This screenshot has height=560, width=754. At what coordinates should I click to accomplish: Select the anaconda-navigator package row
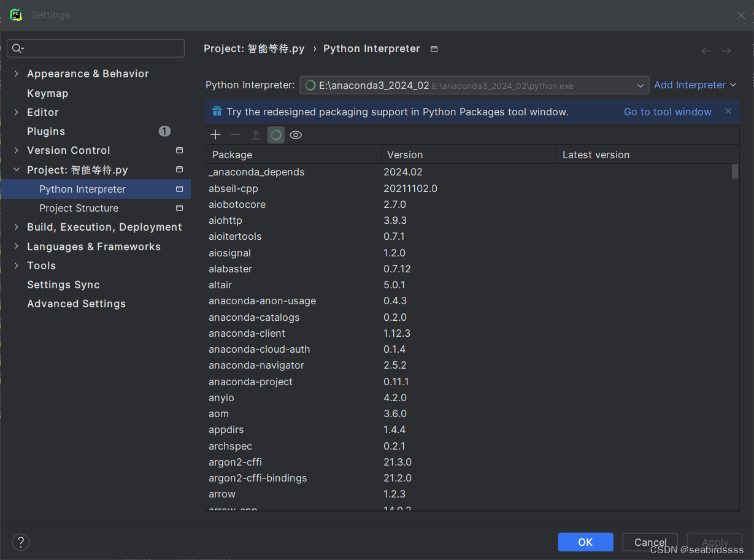coord(469,366)
